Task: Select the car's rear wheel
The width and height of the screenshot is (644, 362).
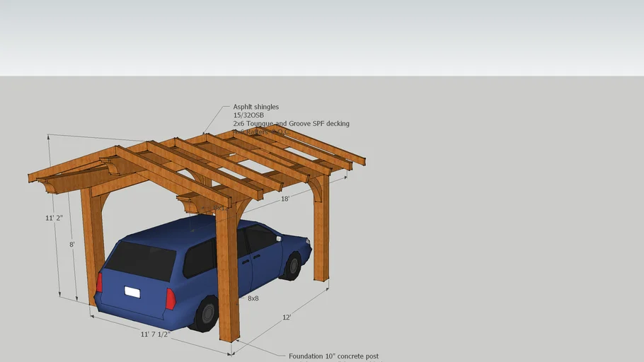Action: 206,313
